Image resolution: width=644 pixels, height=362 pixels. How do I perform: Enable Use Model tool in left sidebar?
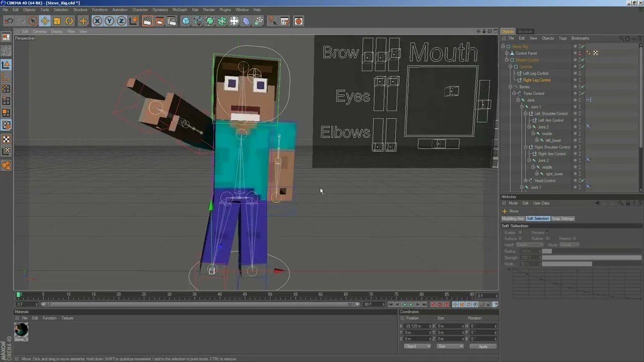(6, 64)
